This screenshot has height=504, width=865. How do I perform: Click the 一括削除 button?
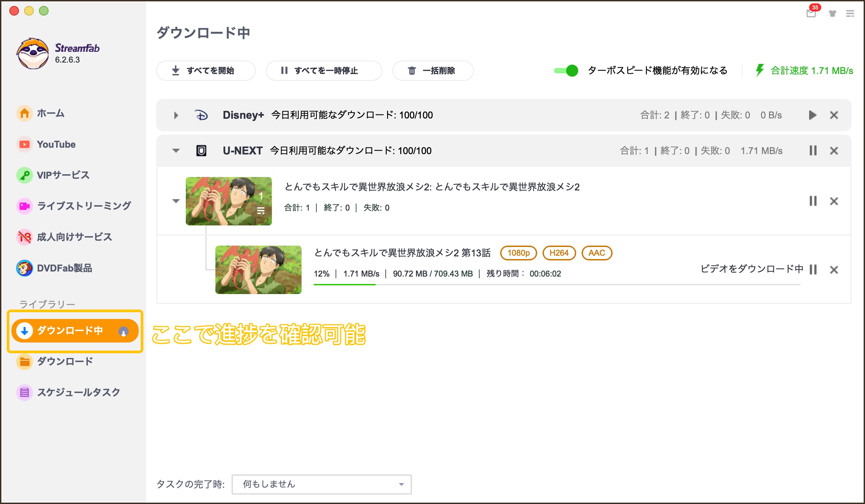coord(433,71)
